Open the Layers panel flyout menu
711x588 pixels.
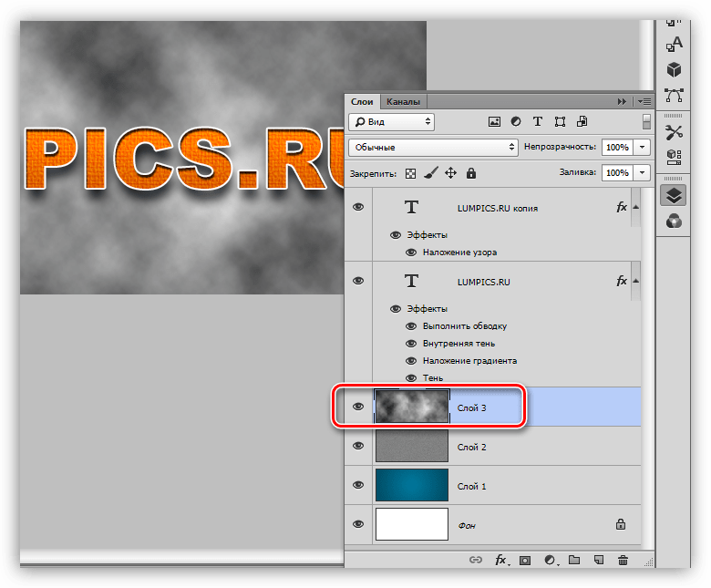pos(644,101)
